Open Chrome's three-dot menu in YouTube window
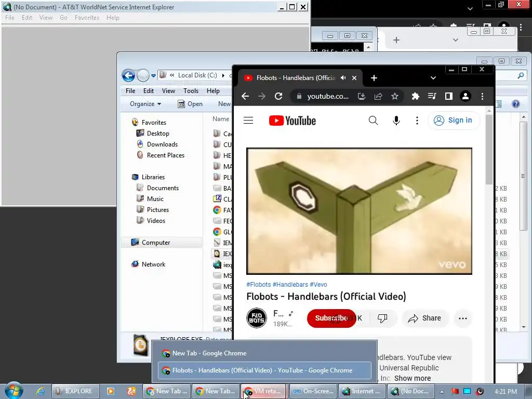This screenshot has height=399, width=532. (x=482, y=96)
